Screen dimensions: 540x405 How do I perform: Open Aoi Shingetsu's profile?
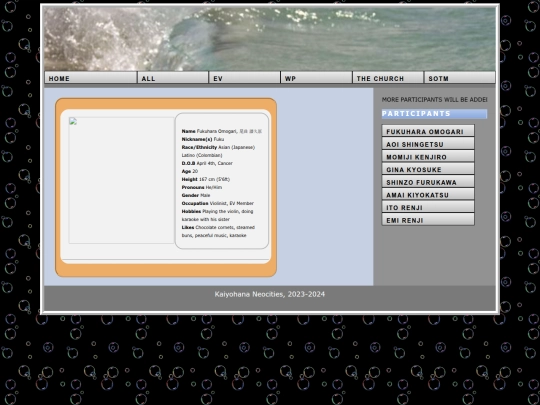428,144
